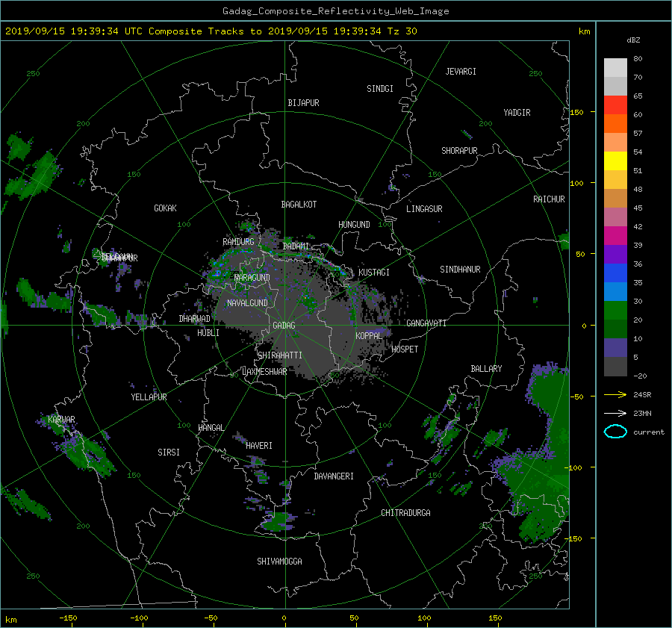Click the HOSPET city label

(x=405, y=349)
